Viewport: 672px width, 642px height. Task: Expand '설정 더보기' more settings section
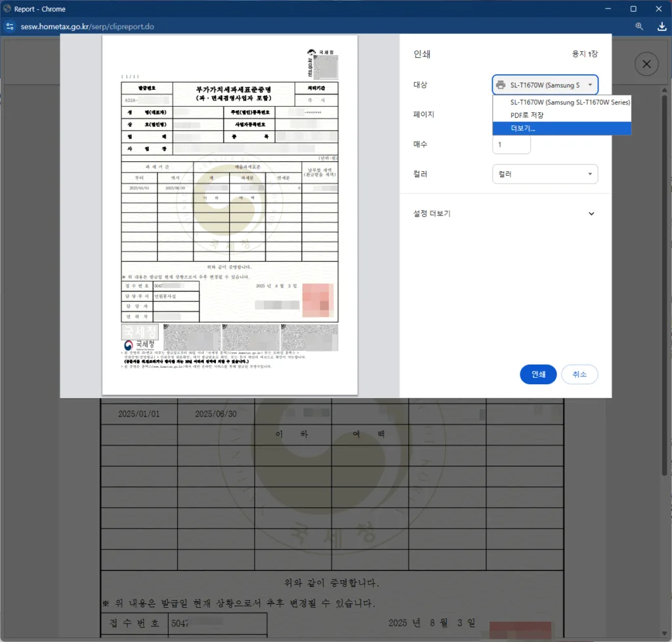click(504, 213)
